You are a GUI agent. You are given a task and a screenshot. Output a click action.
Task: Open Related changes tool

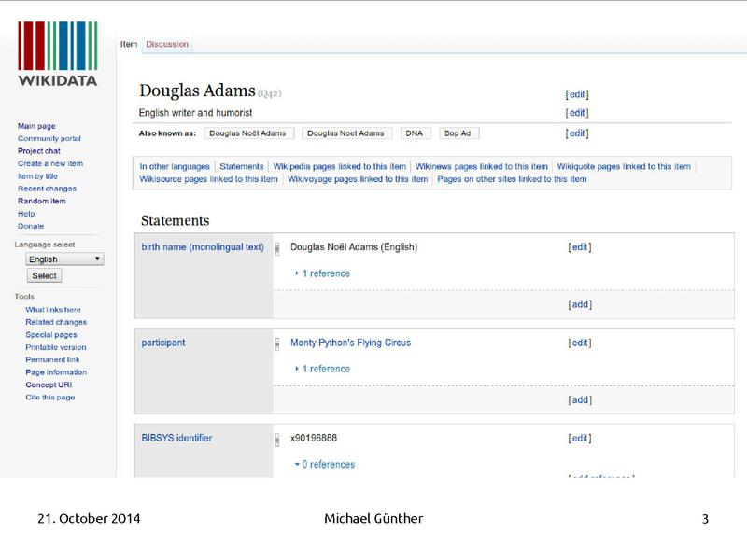coord(56,322)
